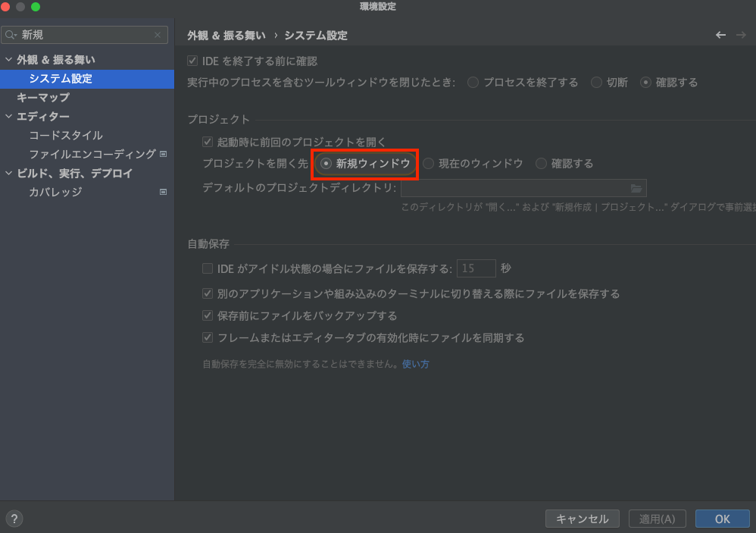756x533 pixels.
Task: Go forward with the right arrow icon
Action: coord(741,35)
